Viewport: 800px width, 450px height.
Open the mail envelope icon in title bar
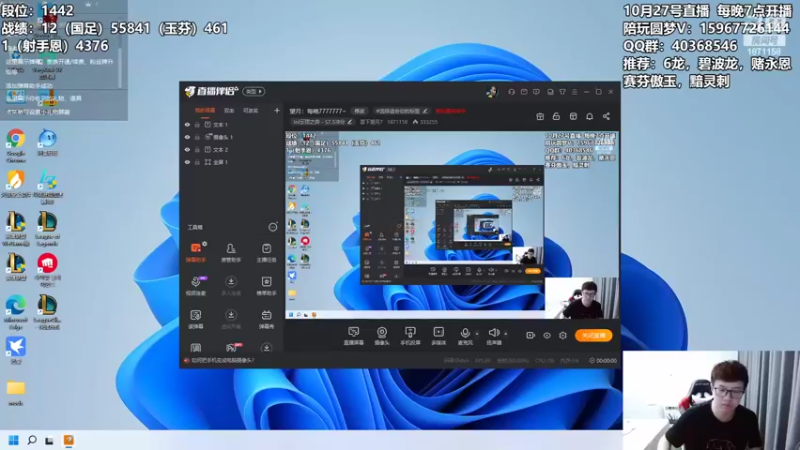(524, 92)
